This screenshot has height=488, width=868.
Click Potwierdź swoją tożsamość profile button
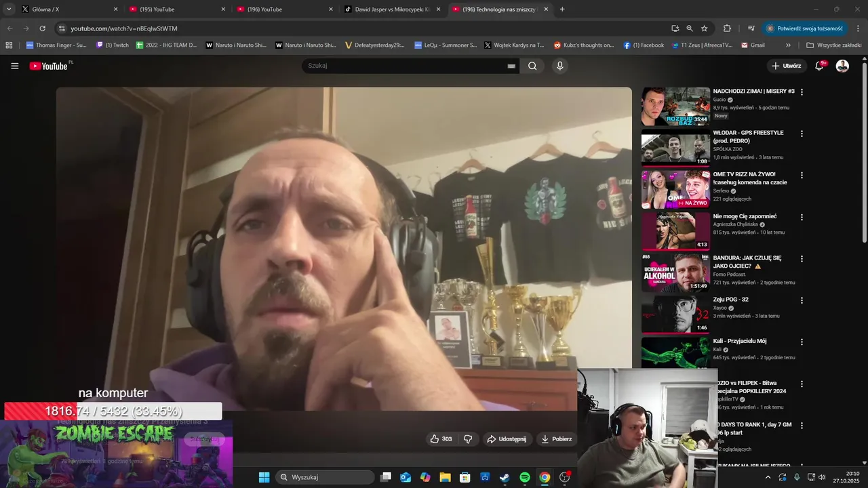804,28
